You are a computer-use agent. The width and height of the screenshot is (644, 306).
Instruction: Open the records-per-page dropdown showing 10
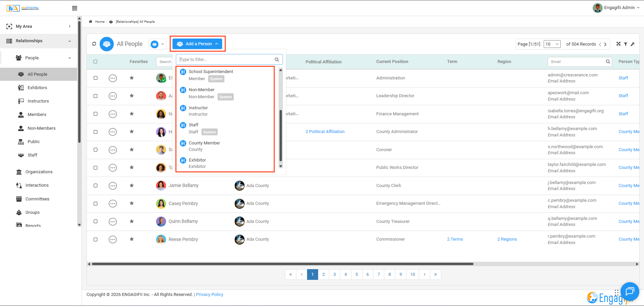552,44
